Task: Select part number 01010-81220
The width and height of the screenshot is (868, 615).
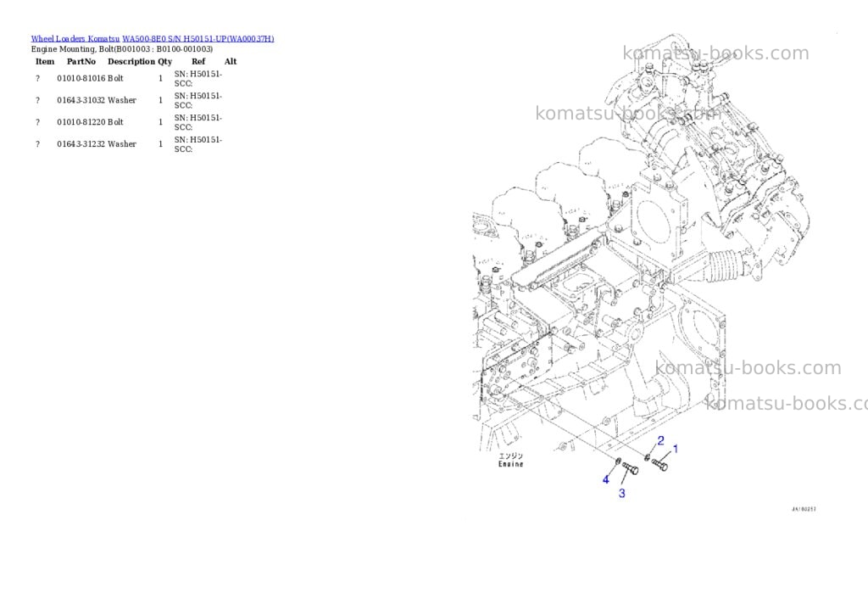Action: (81, 122)
